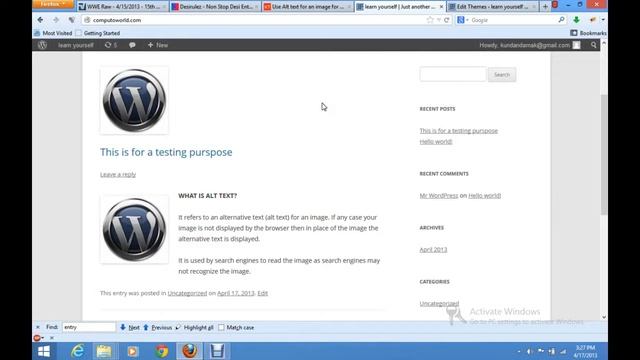The width and height of the screenshot is (640, 360).
Task: Toggle the Match case checkbox
Action: pyautogui.click(x=221, y=327)
